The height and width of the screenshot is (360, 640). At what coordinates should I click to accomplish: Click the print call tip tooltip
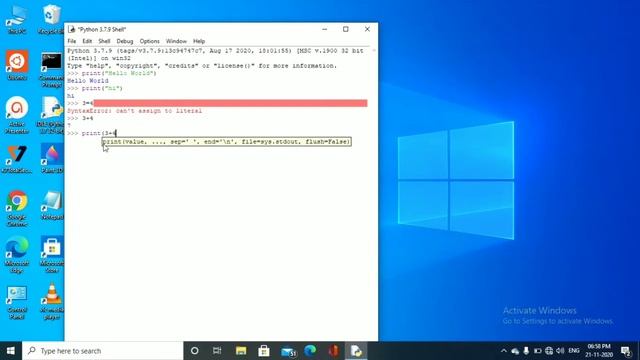click(x=227, y=142)
